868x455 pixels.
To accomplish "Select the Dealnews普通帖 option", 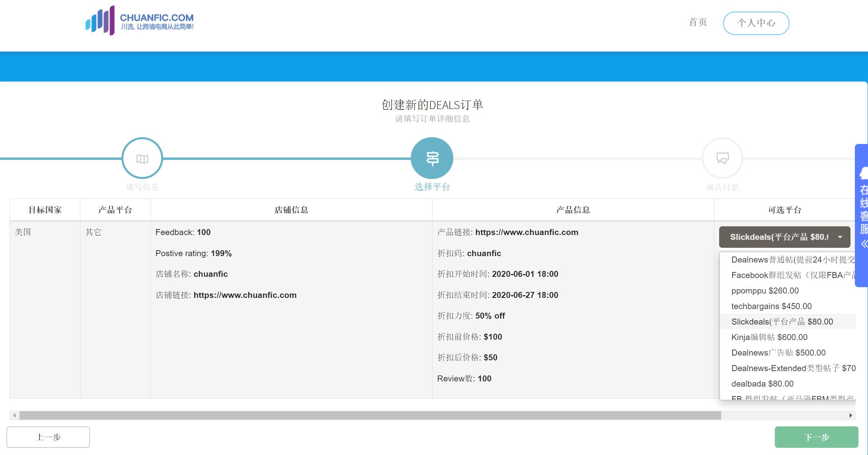I will (x=788, y=260).
